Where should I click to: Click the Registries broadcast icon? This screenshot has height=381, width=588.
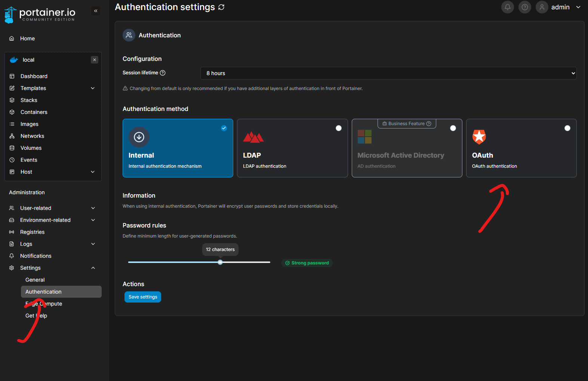[x=12, y=232]
